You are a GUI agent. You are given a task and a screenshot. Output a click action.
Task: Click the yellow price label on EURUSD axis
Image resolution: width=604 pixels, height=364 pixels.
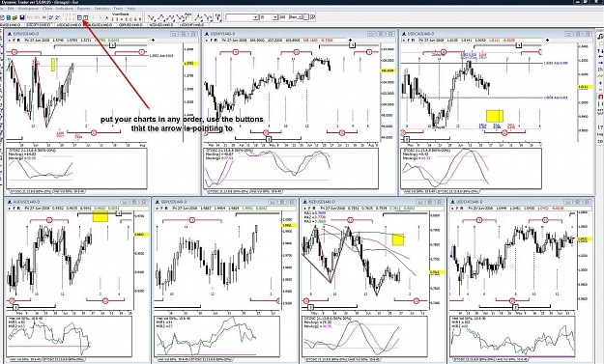coord(190,63)
